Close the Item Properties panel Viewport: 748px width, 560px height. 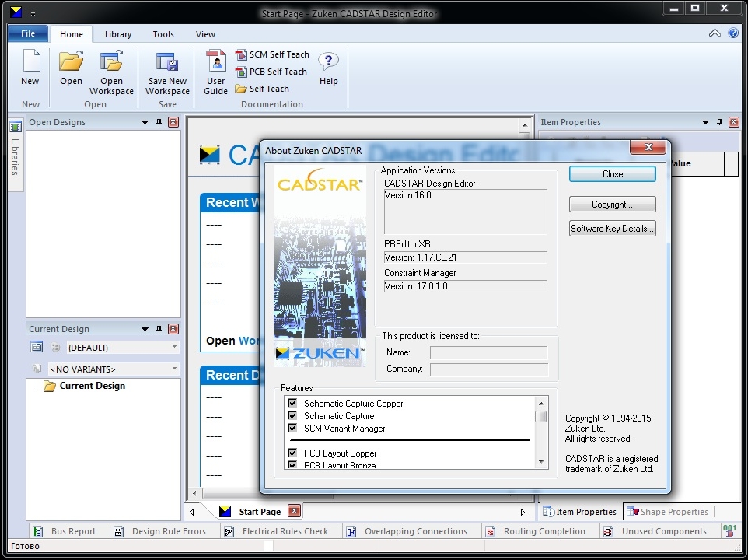coord(734,122)
